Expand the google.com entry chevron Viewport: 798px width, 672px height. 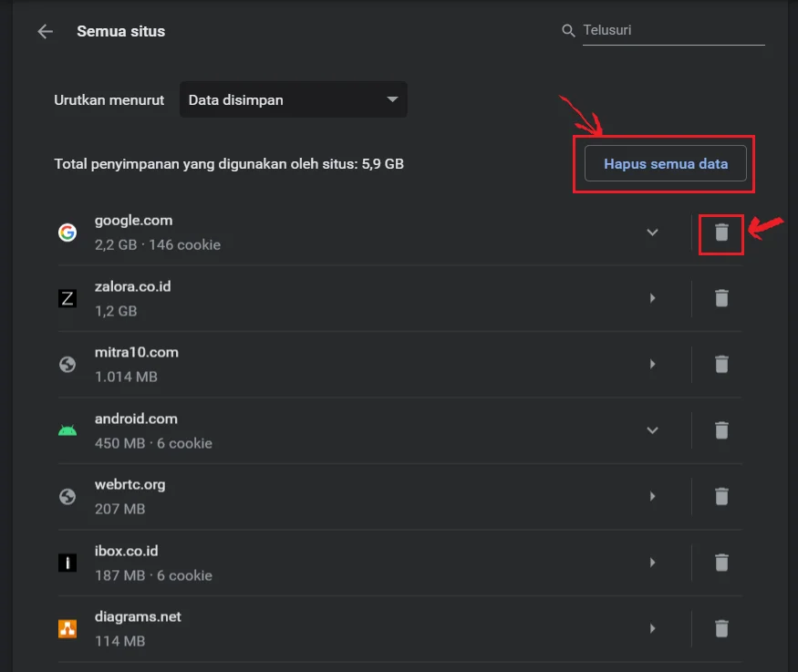[652, 233]
